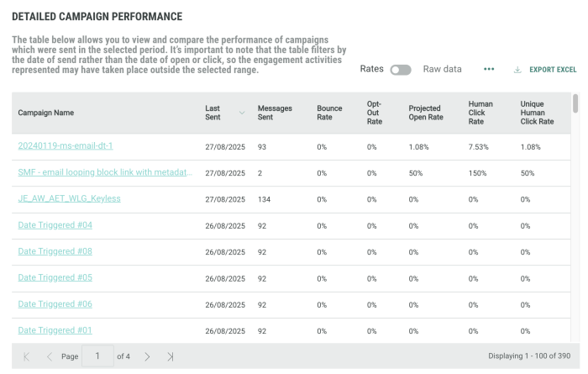Toggle Rates / Raw data switch
Image resolution: width=588 pixels, height=374 pixels.
(401, 69)
